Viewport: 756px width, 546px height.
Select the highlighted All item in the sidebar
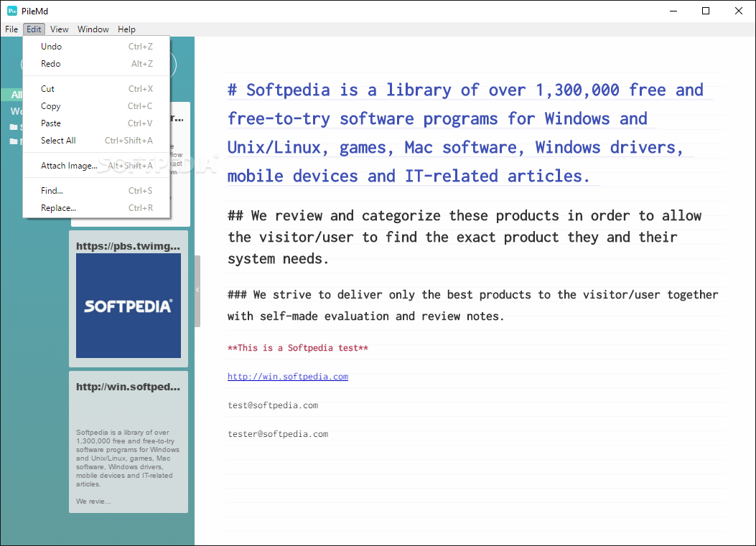pyautogui.click(x=12, y=95)
